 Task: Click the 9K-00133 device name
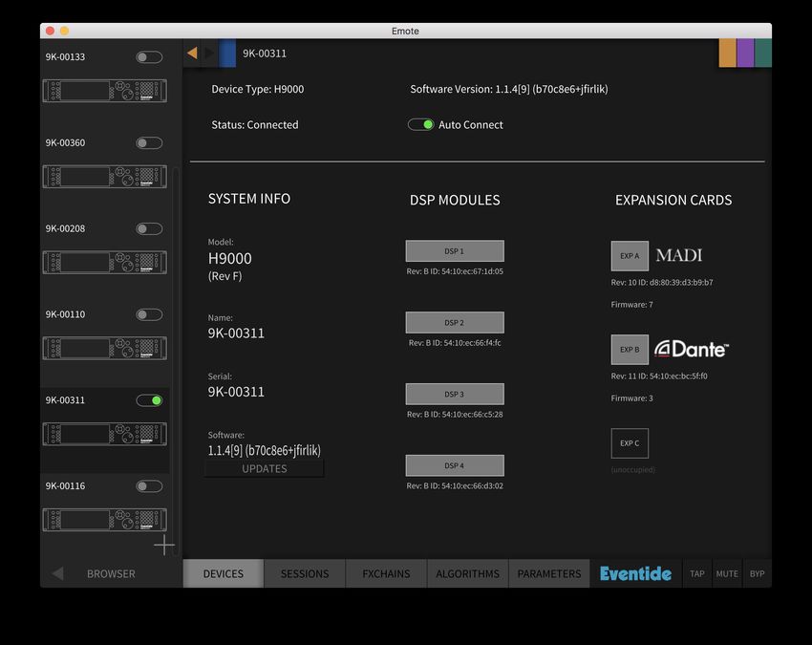(65, 57)
